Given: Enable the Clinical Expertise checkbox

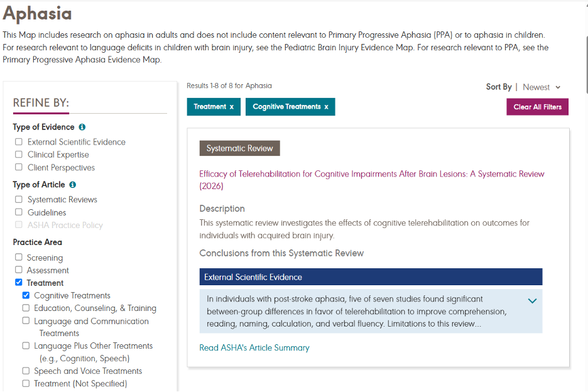Looking at the screenshot, I should click(x=18, y=155).
